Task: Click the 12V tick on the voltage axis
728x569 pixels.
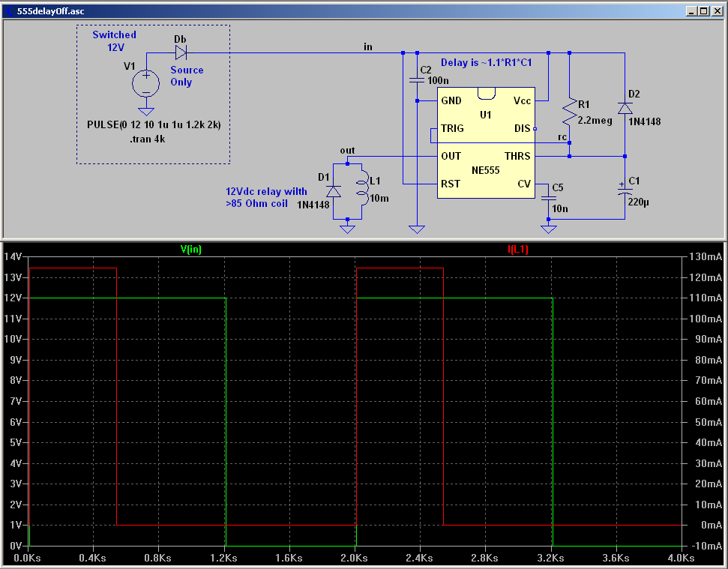Action: coord(12,298)
